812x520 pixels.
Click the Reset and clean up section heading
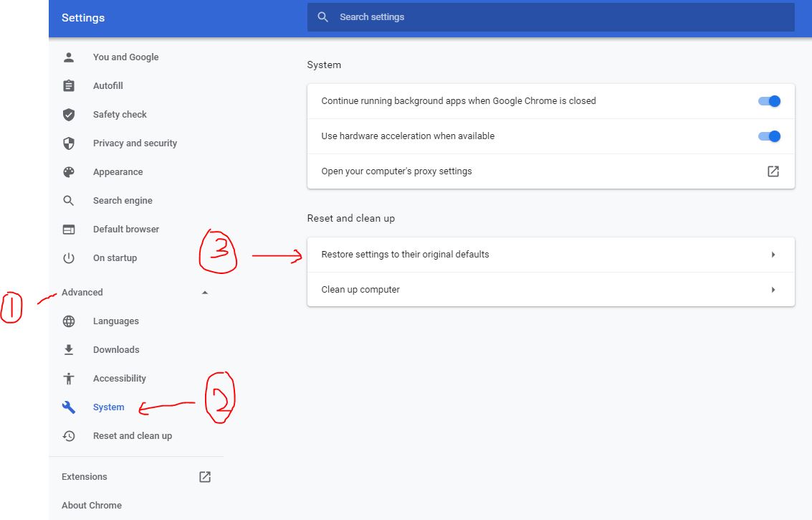[x=351, y=218]
